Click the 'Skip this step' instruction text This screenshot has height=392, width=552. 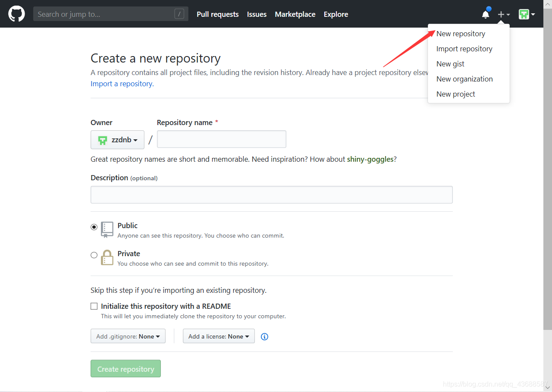179,290
